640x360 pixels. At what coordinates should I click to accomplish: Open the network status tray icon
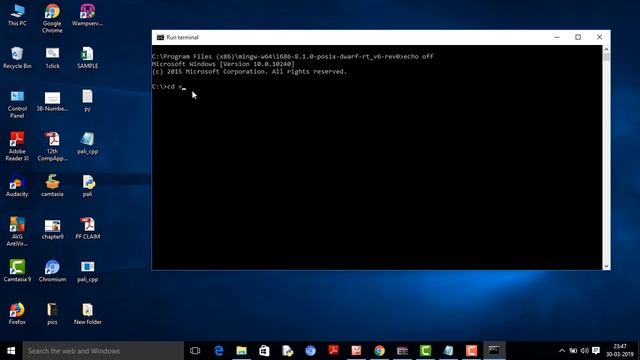[573, 351]
